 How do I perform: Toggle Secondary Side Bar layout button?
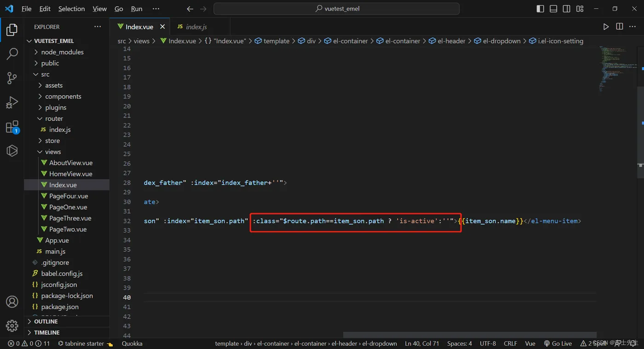[x=567, y=9]
